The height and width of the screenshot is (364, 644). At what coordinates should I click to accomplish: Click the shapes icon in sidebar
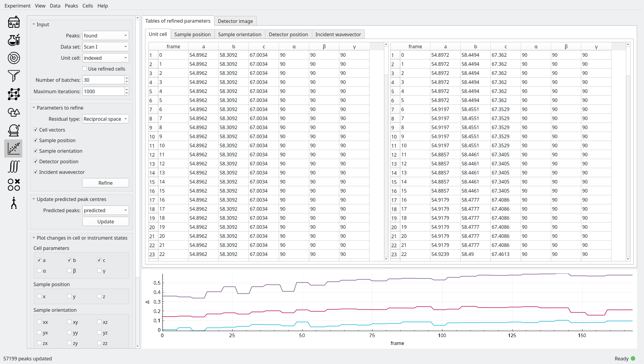(14, 112)
